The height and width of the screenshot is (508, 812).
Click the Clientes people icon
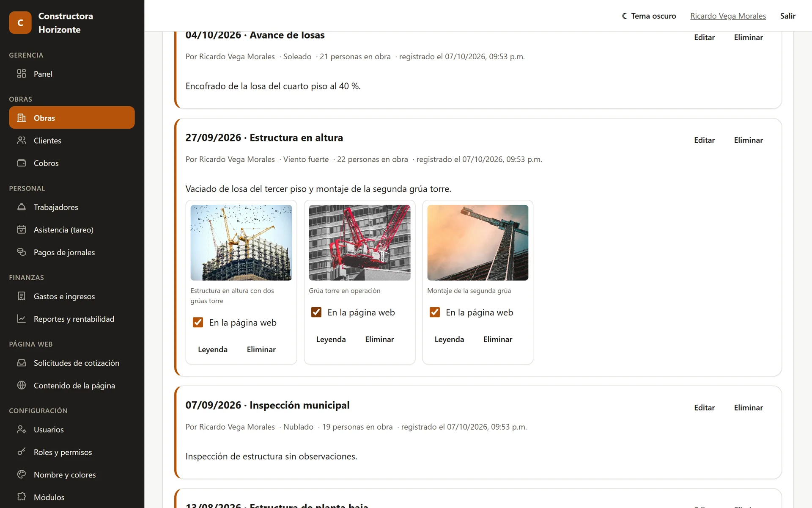coord(22,140)
